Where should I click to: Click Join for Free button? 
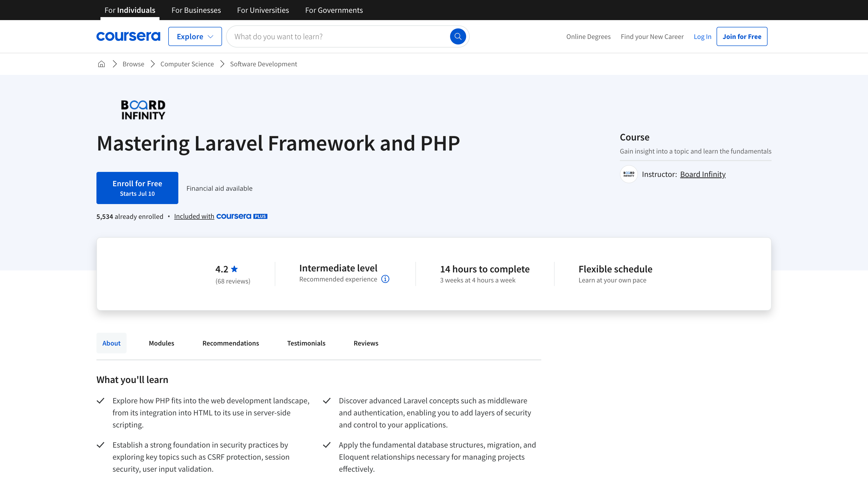pyautogui.click(x=742, y=36)
